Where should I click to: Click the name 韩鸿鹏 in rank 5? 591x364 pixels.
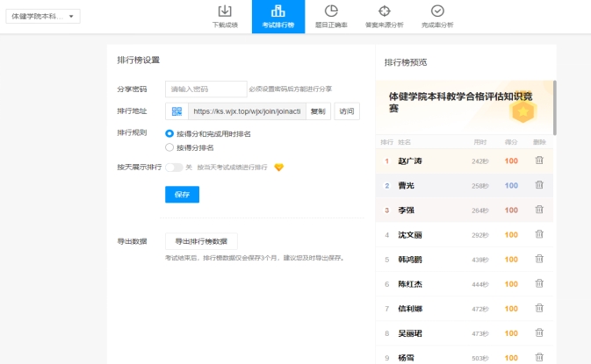410,260
